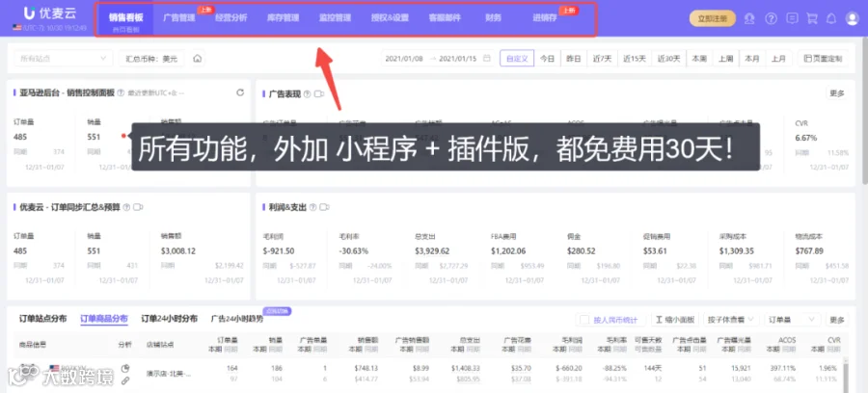Screen dimensions: 868x393
Task: Expand the 所有站点 dropdown
Action: coord(63,58)
